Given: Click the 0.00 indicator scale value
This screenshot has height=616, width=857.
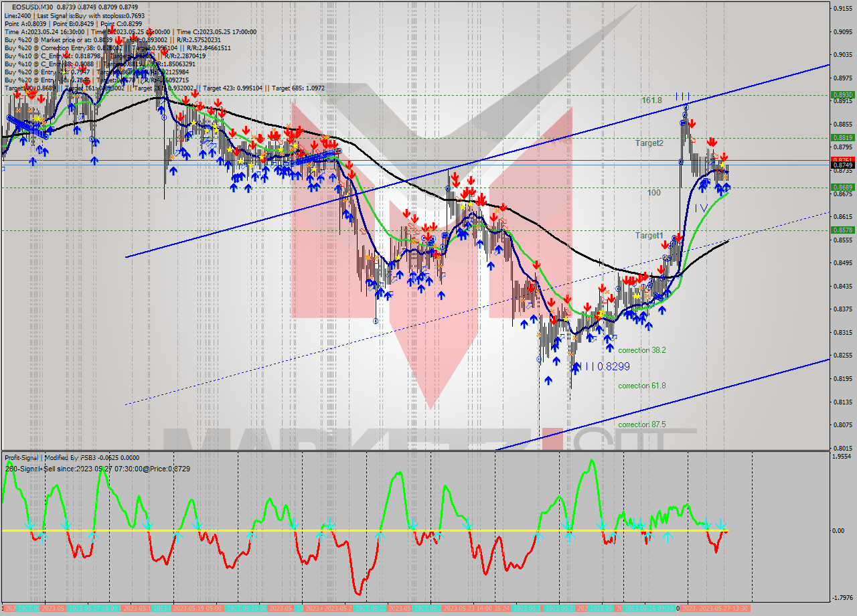Looking at the screenshot, I should click(840, 530).
